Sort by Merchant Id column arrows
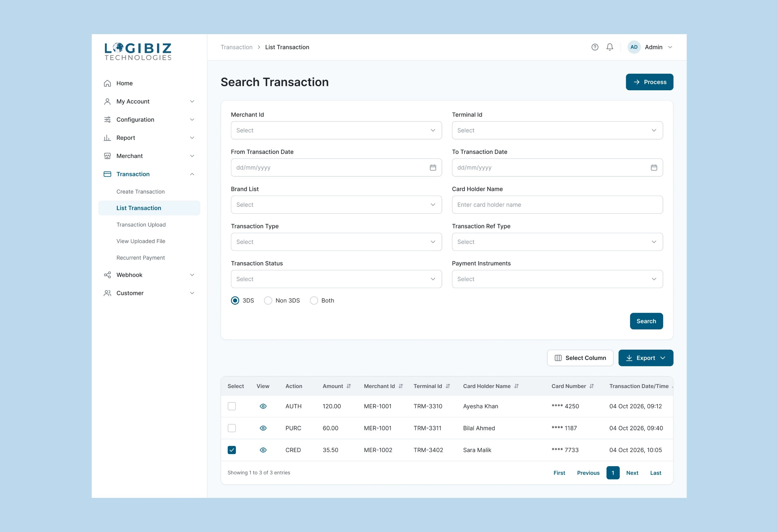Screen dimensions: 778x532 [401, 386]
